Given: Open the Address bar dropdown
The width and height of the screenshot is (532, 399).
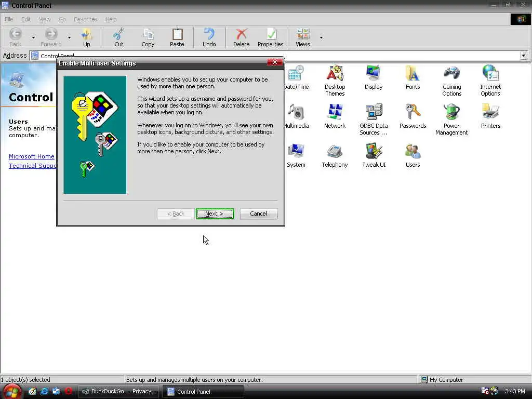Looking at the screenshot, I should (524, 55).
